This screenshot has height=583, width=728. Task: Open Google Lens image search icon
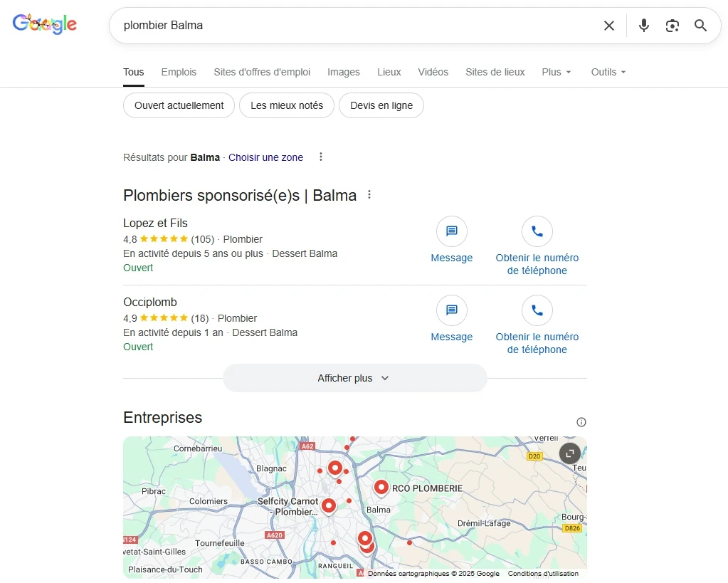[x=672, y=25]
